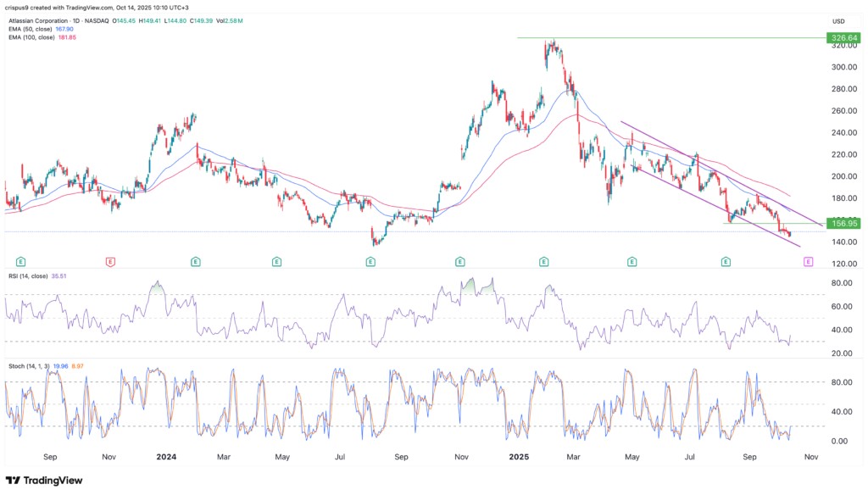
Task: Select the 156.95 price axis label
Action: [x=843, y=224]
